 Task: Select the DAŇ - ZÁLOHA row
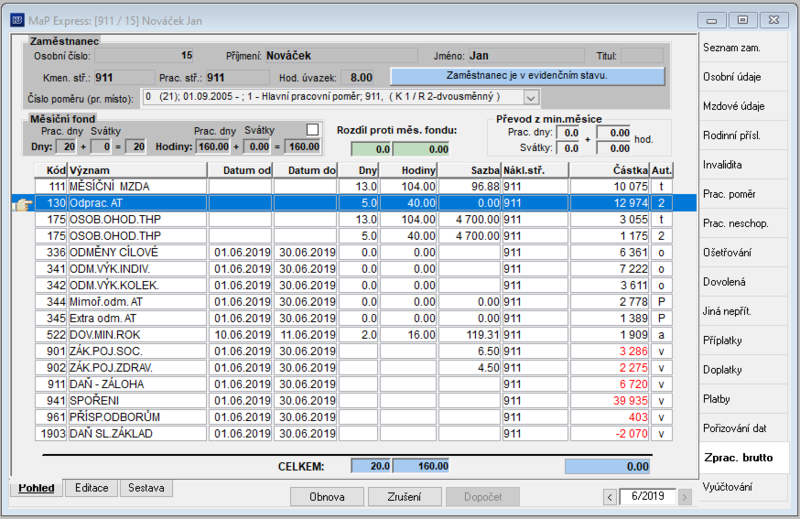click(x=353, y=384)
